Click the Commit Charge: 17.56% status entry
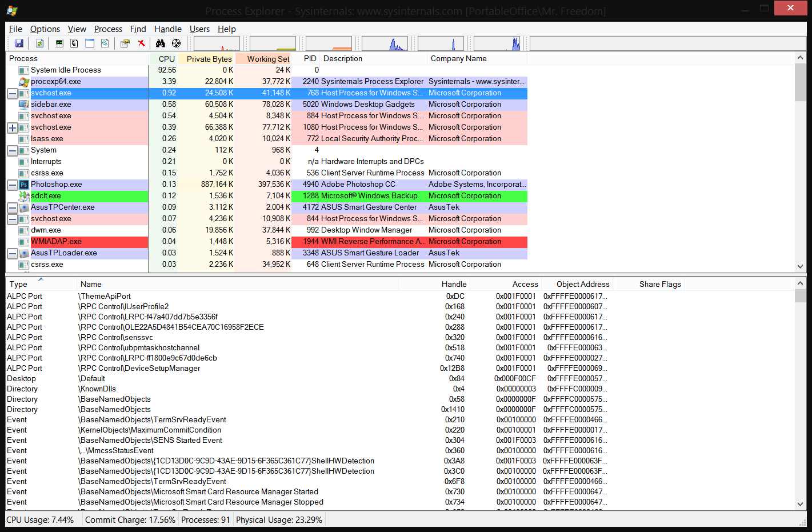This screenshot has width=812, height=532. (130, 520)
